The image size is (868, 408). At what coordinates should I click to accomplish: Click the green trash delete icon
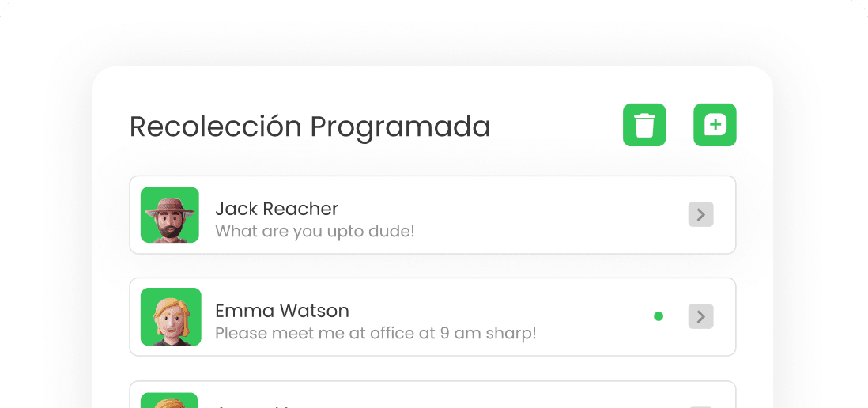pos(644,125)
